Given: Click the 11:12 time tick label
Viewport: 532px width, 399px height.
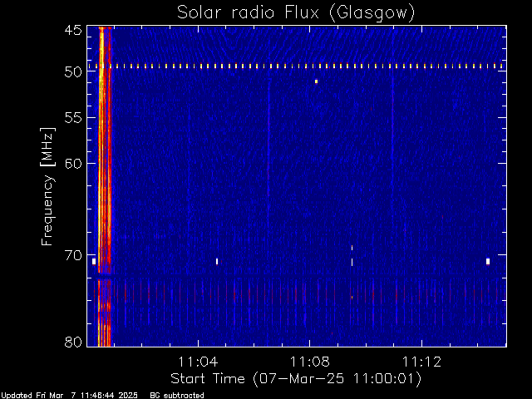Looking at the screenshot, I should coord(421,362).
